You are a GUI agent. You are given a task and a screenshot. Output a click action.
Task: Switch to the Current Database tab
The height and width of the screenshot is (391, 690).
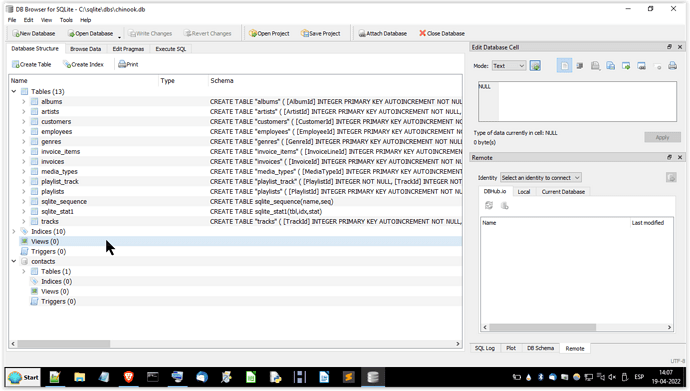click(x=563, y=192)
